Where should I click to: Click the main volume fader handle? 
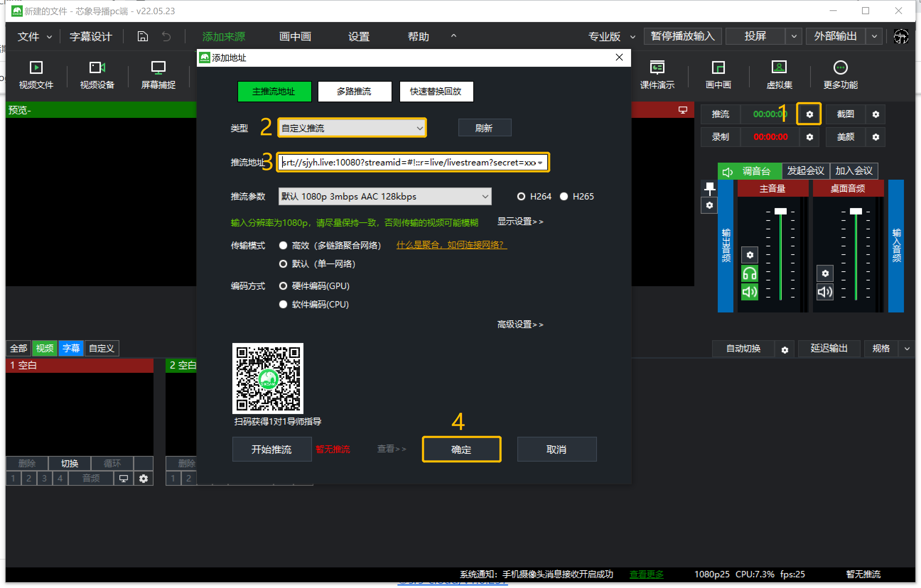(x=780, y=211)
